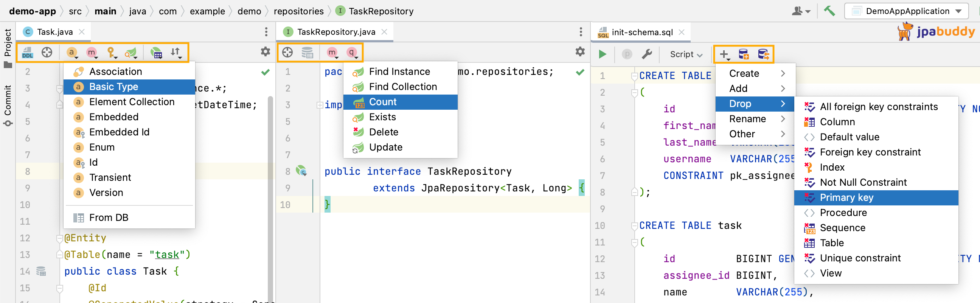Expand the Add submenu
980x303 pixels.
pyautogui.click(x=755, y=88)
